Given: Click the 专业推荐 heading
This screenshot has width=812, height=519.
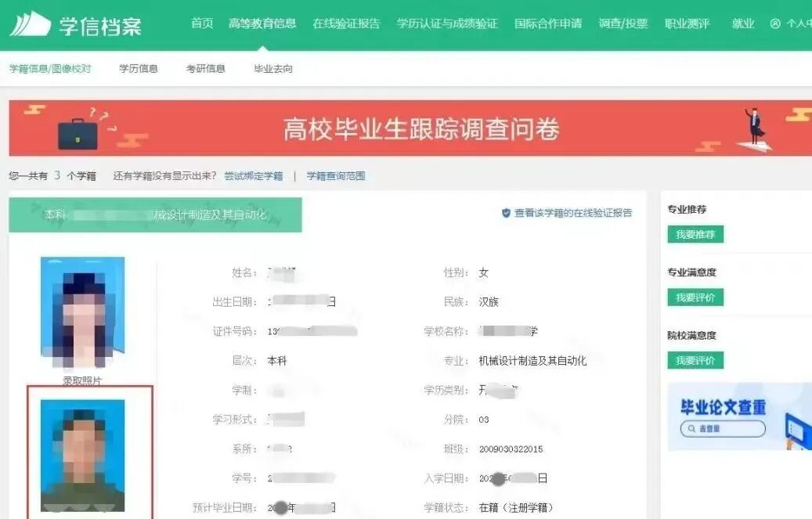Looking at the screenshot, I should point(687,209).
